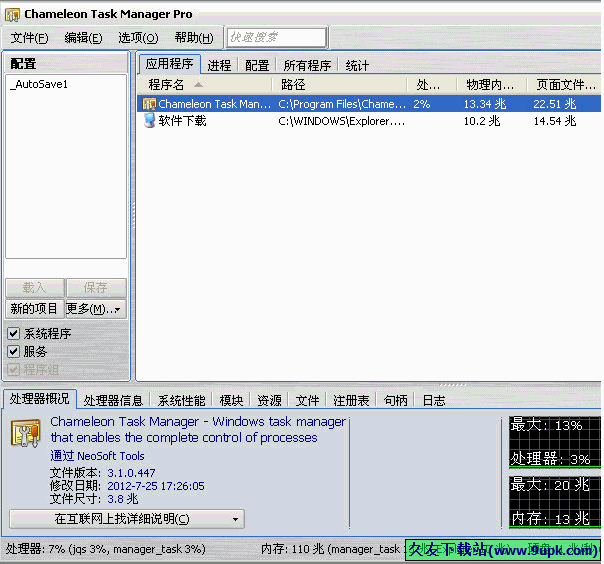
Task: Switch to the 统计 tab
Action: point(357,65)
